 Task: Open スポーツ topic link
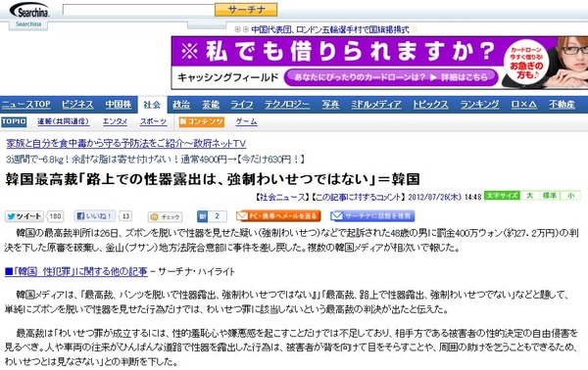pyautogui.click(x=153, y=121)
